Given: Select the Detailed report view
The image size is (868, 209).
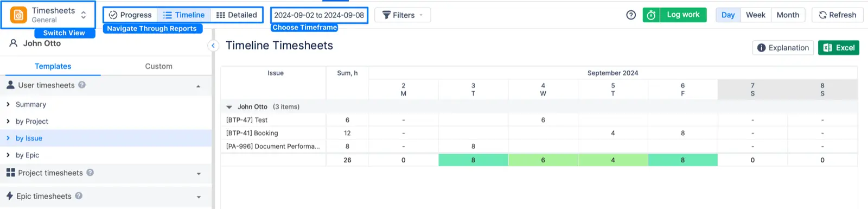Looking at the screenshot, I should (237, 15).
